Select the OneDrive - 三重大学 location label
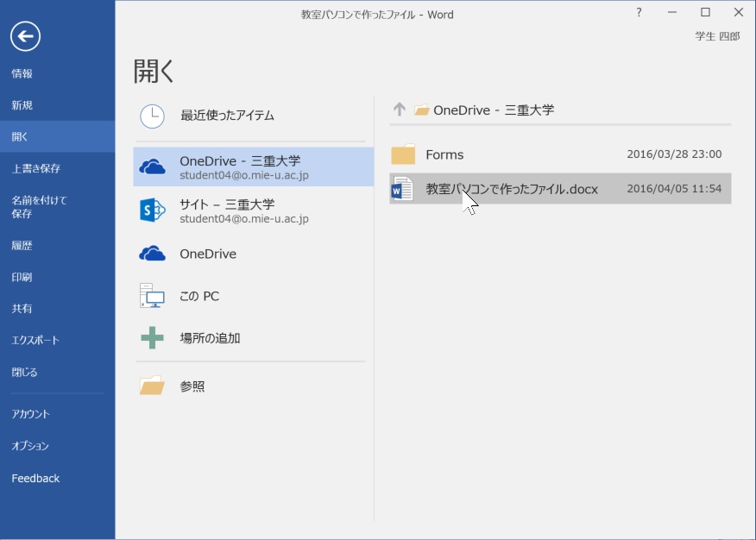This screenshot has width=756, height=540. [x=240, y=160]
